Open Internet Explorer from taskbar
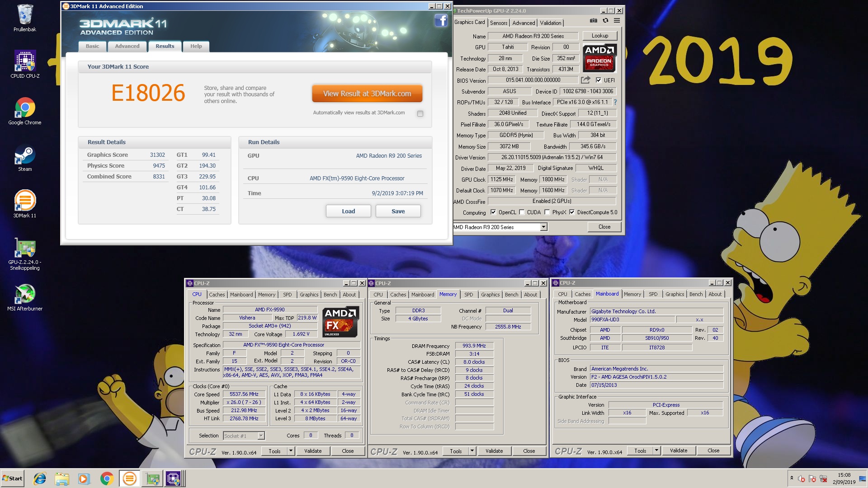868x488 pixels. (x=40, y=479)
